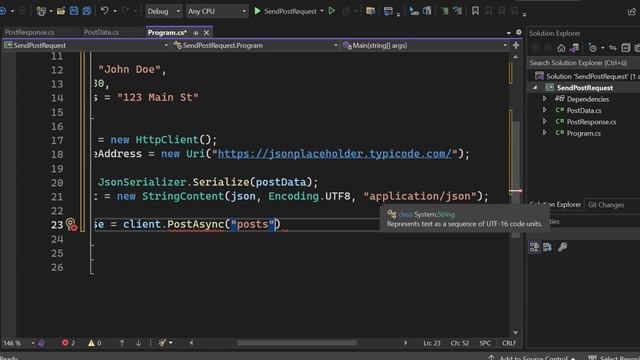Select the Solution Explorer bottom tab

(x=555, y=205)
